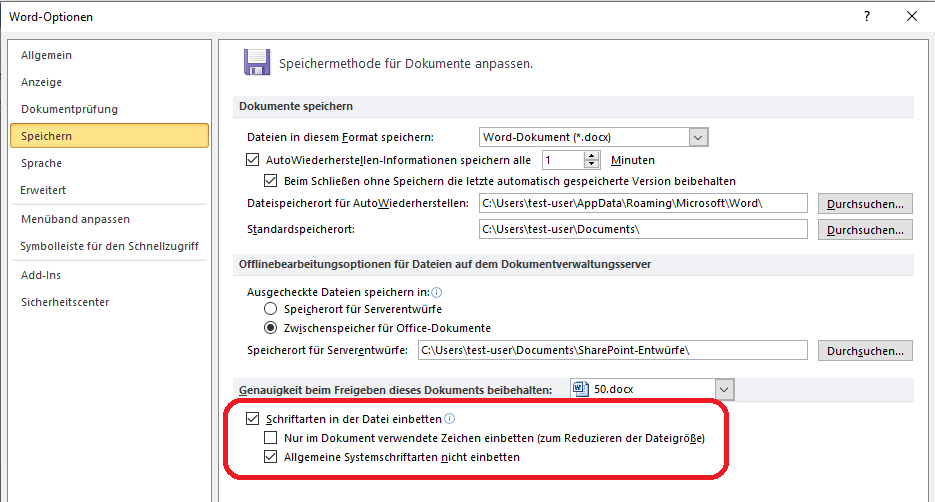Switch to the Erweitert category
The height and width of the screenshot is (502, 935).
click(44, 190)
